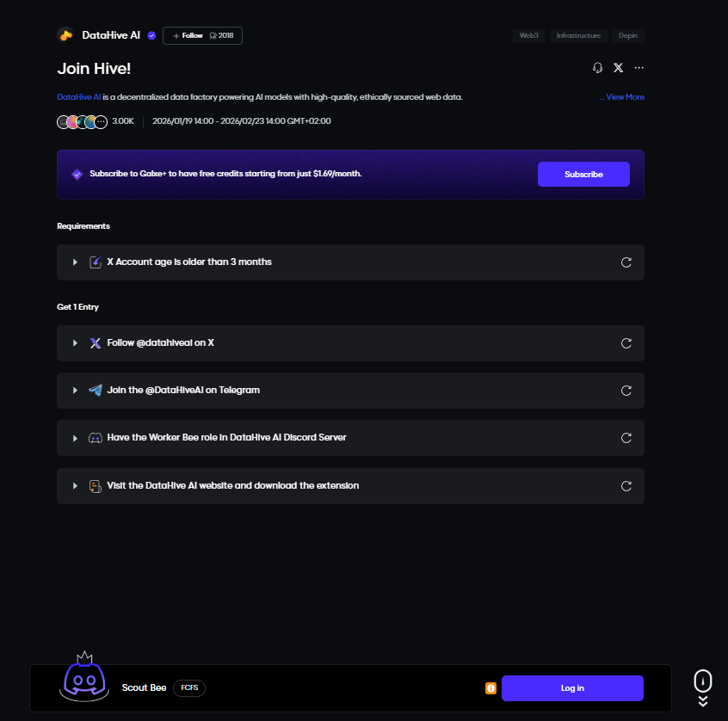Select the Web3 tag
728x721 pixels.
point(528,36)
